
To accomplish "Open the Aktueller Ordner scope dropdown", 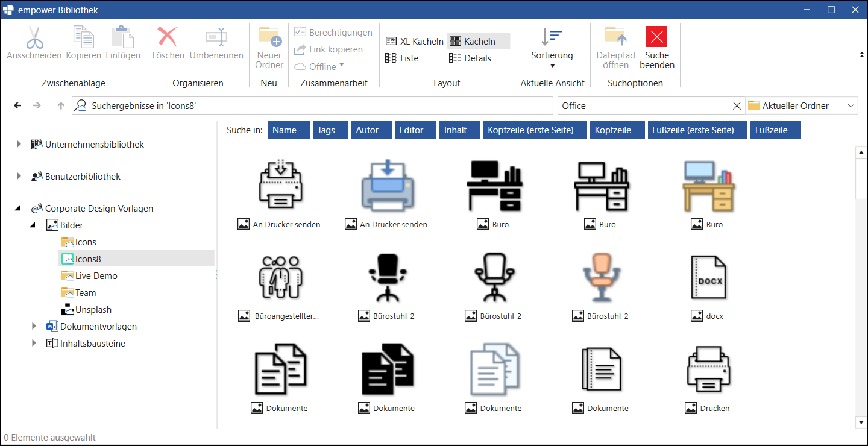I will [x=802, y=105].
